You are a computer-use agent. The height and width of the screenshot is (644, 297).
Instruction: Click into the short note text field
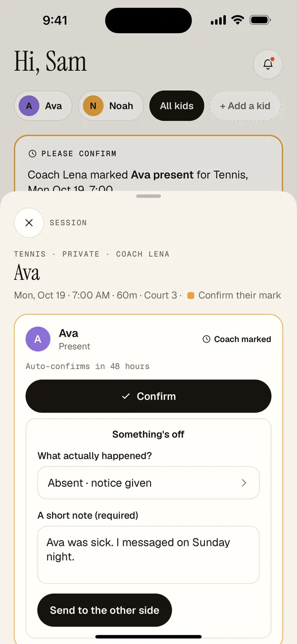(148, 555)
